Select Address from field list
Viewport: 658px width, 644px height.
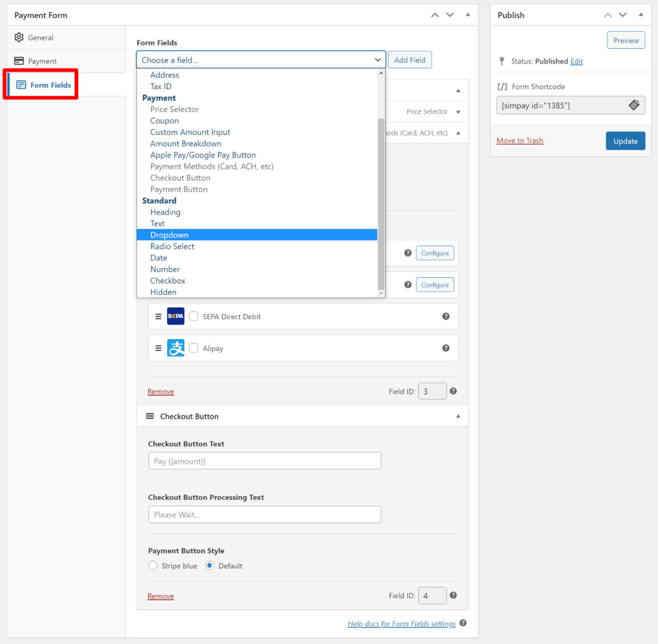pos(165,75)
